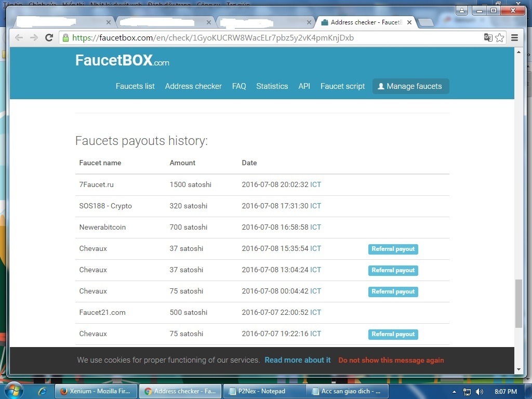Click Referral payout badge at 00:04:42

click(393, 292)
